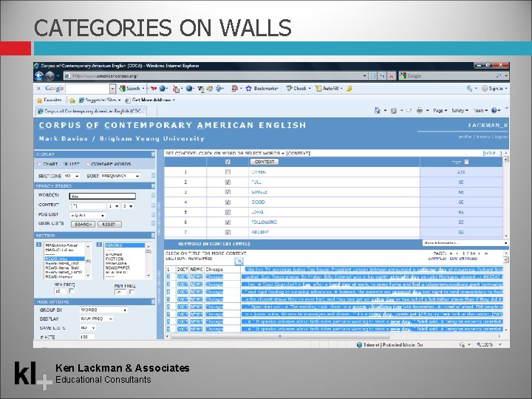Open the GROUP BY dropdown showing WORDS
This screenshot has height=399, width=532.
pos(103,310)
